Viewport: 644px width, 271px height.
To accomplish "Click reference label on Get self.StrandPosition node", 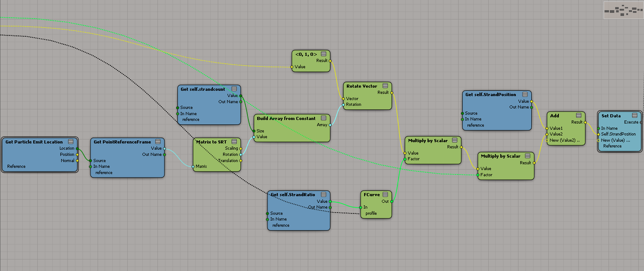I will pyautogui.click(x=475, y=125).
